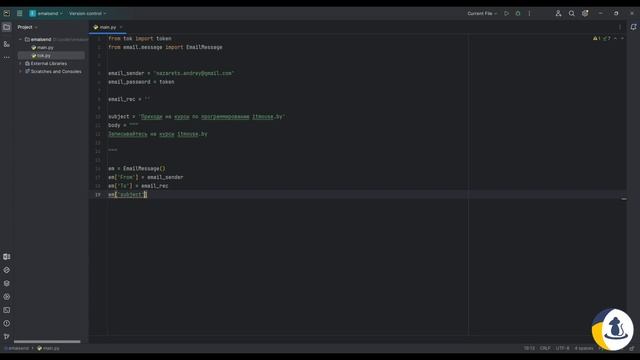640x360 pixels.
Task: Show more tool windows ellipsis icon
Action: click(x=7, y=58)
